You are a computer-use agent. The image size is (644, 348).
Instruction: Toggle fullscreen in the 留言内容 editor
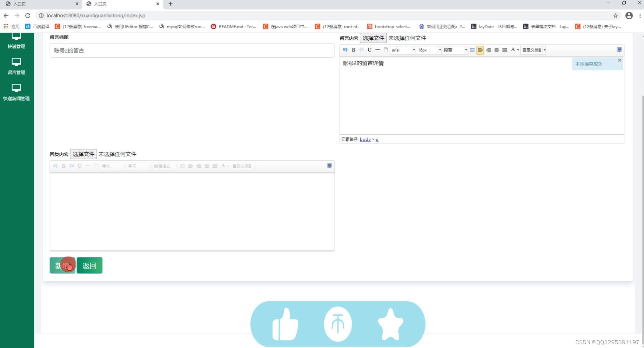pos(619,50)
